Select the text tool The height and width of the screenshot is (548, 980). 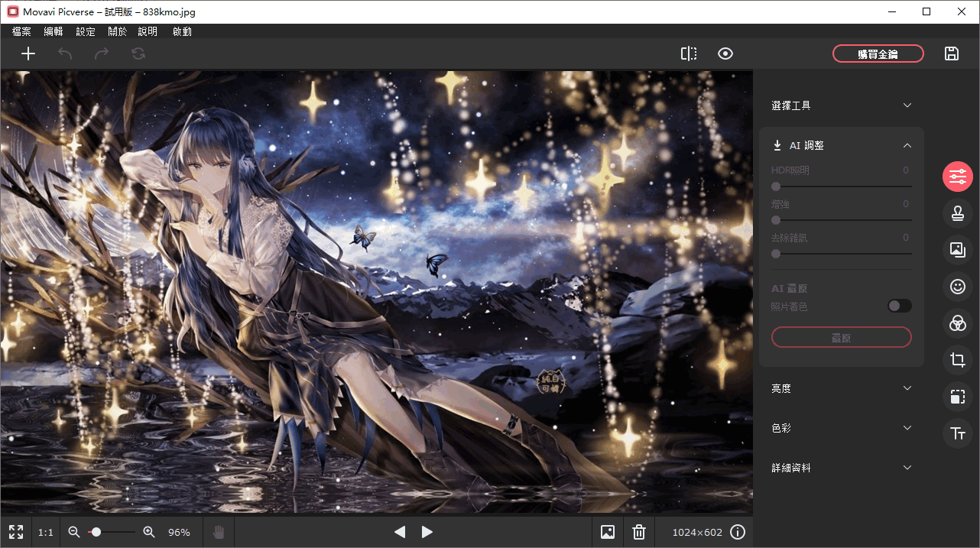tap(958, 433)
